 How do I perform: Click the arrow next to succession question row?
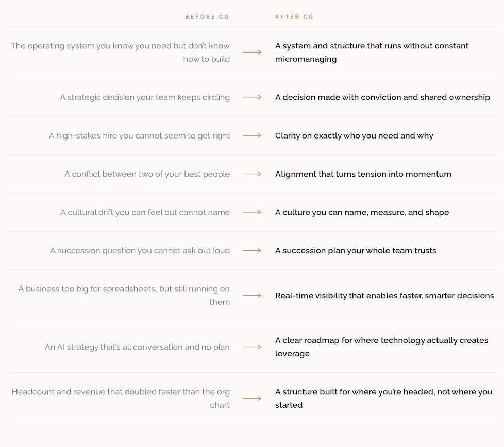[x=252, y=250]
